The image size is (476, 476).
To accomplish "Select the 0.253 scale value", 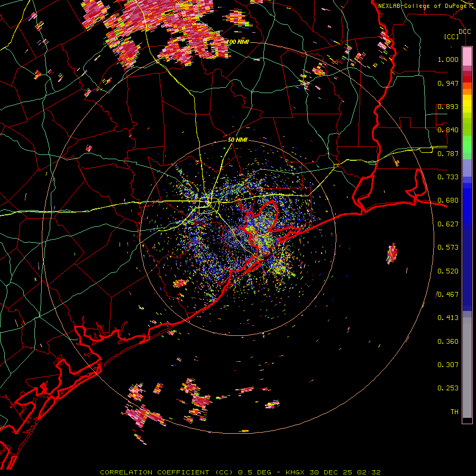I will (x=448, y=388).
